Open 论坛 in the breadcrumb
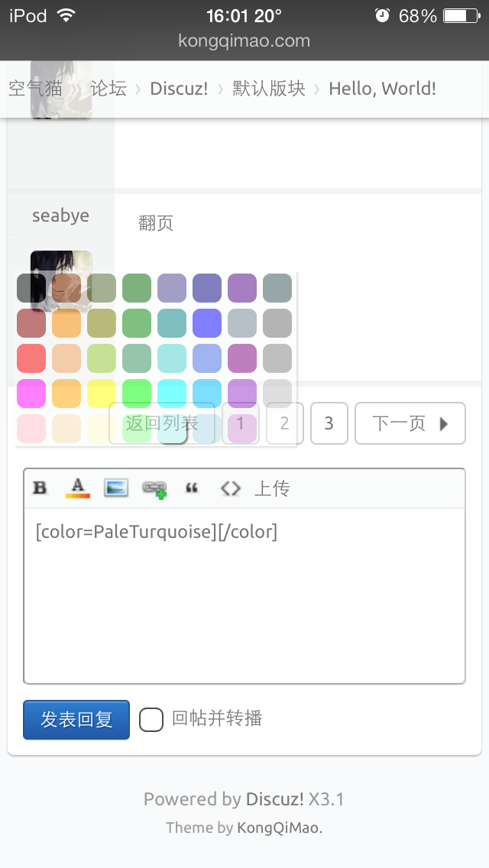The width and height of the screenshot is (489, 868). pyautogui.click(x=108, y=89)
